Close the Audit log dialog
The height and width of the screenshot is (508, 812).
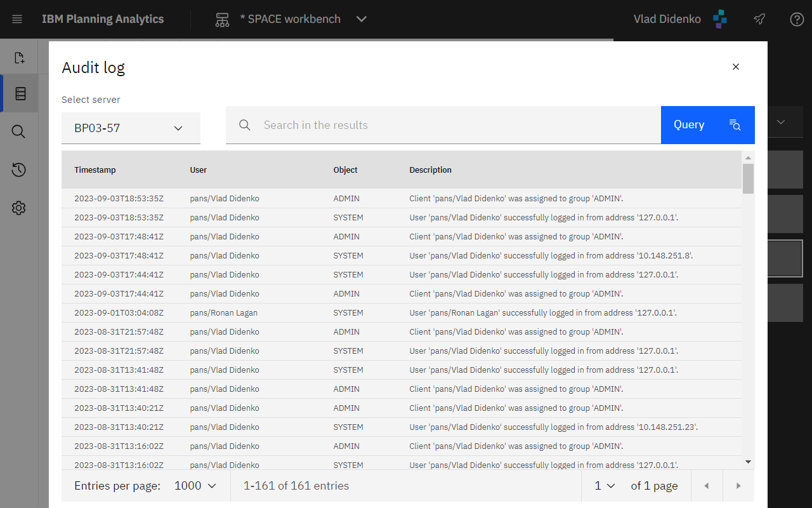[736, 67]
